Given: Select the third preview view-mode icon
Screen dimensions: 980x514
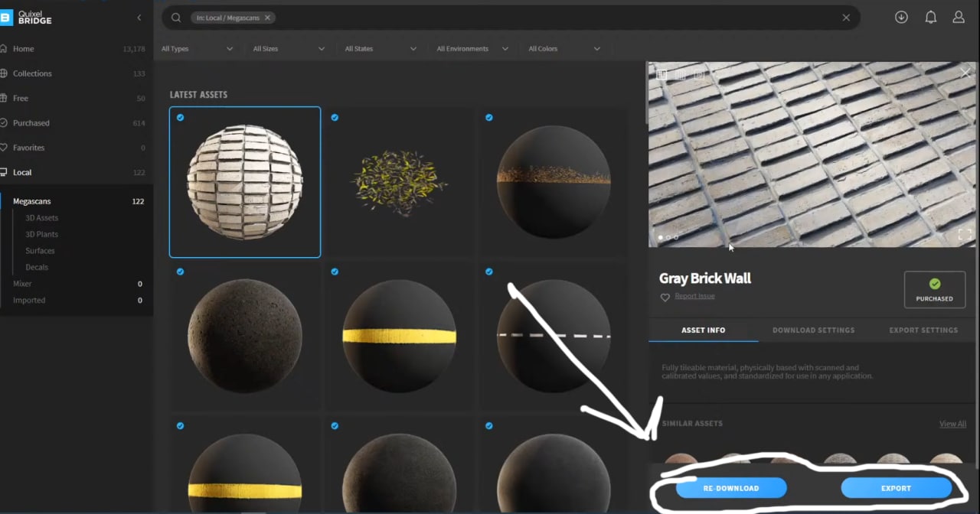Looking at the screenshot, I should 698,74.
